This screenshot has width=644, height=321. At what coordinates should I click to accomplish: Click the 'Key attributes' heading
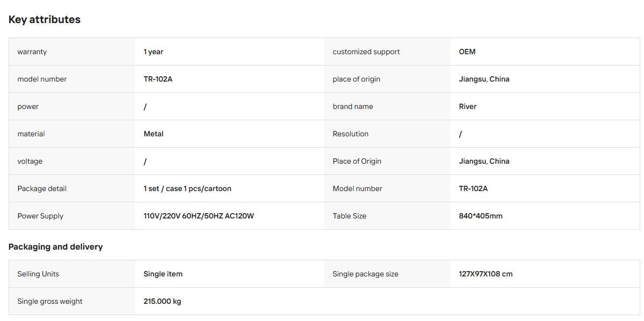(45, 19)
